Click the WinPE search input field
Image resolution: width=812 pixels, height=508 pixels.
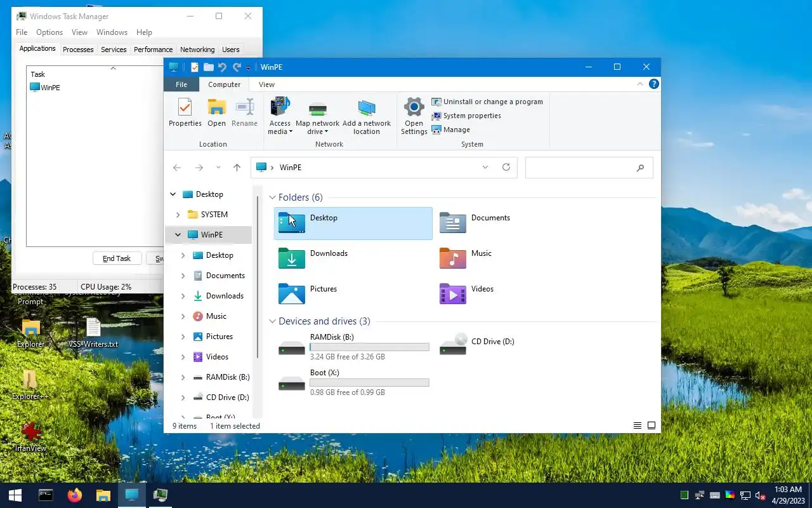coord(589,168)
